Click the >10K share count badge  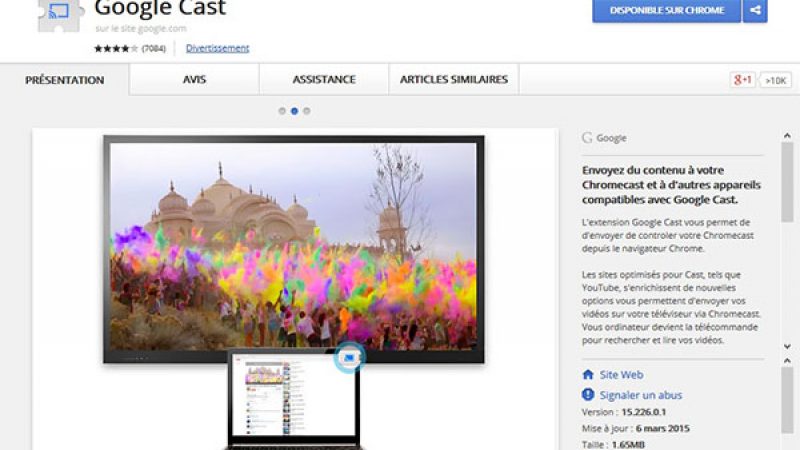pos(775,80)
